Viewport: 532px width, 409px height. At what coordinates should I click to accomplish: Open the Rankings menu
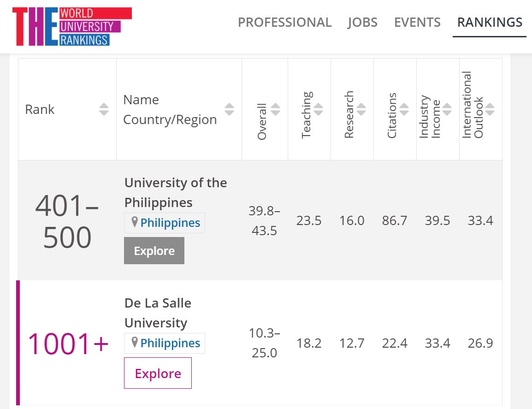pyautogui.click(x=490, y=23)
